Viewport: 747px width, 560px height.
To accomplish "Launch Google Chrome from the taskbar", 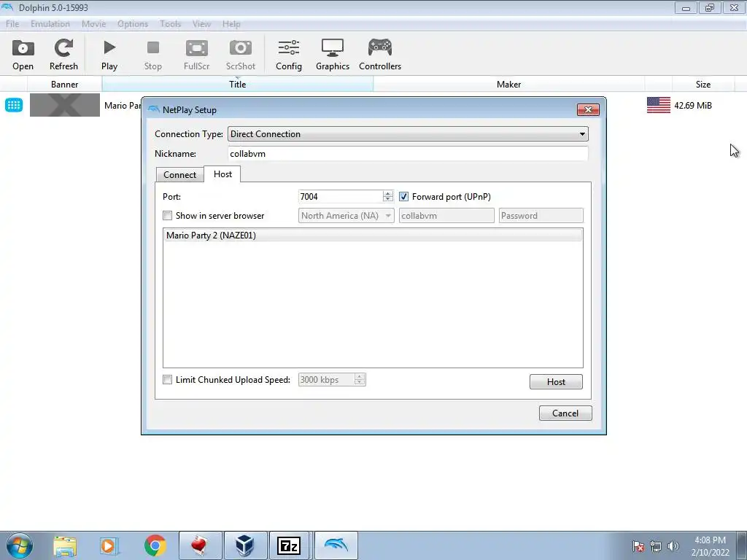I will tap(155, 545).
